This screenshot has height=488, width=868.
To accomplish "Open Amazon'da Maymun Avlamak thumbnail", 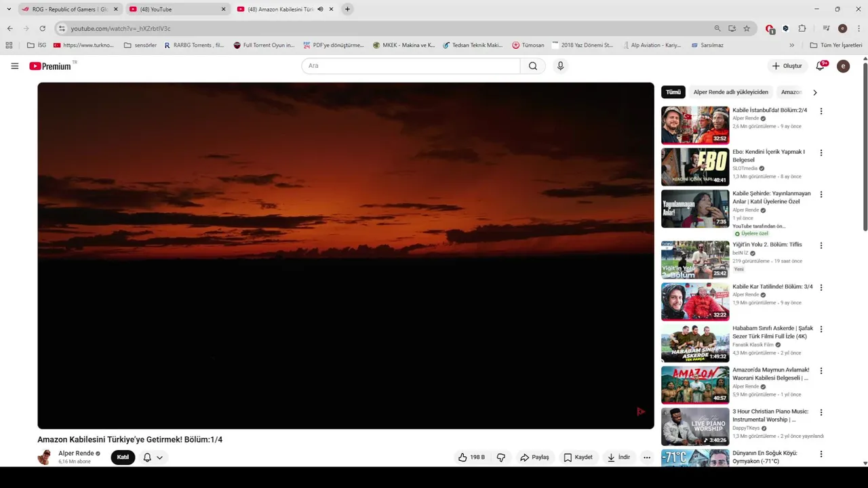I will (x=695, y=385).
